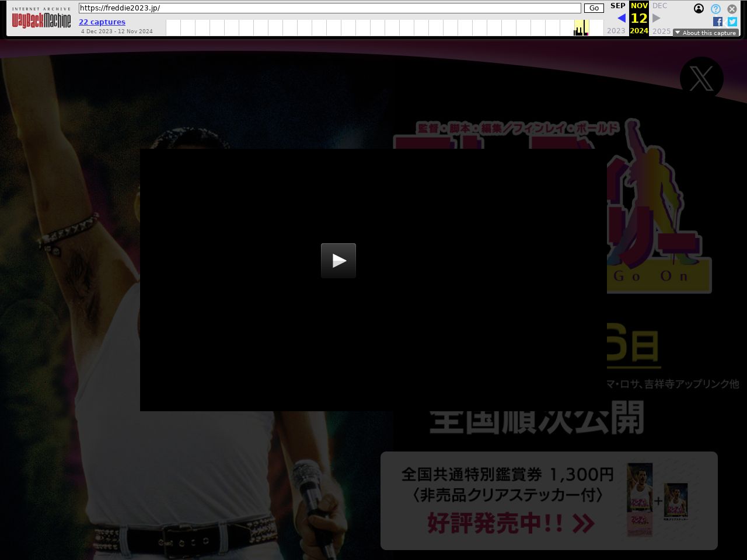Open the 1,300円 ticket banner
Image resolution: width=747 pixels, height=560 pixels.
(x=549, y=501)
